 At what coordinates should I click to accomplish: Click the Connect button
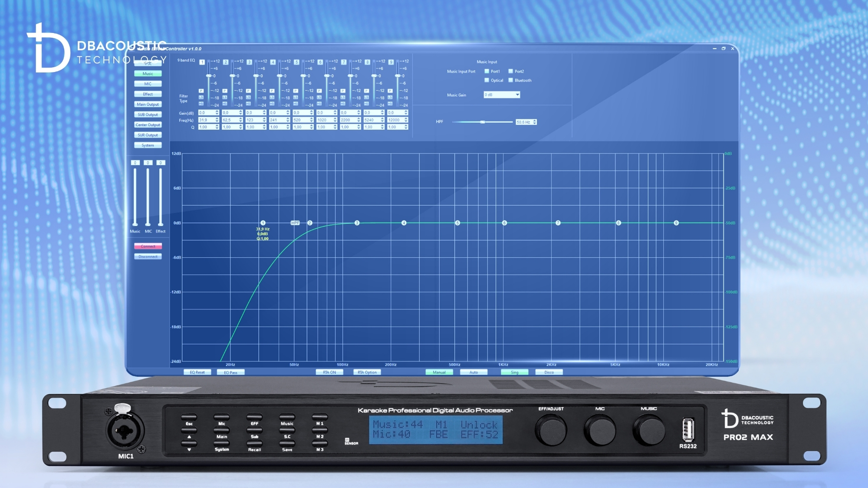tap(148, 246)
